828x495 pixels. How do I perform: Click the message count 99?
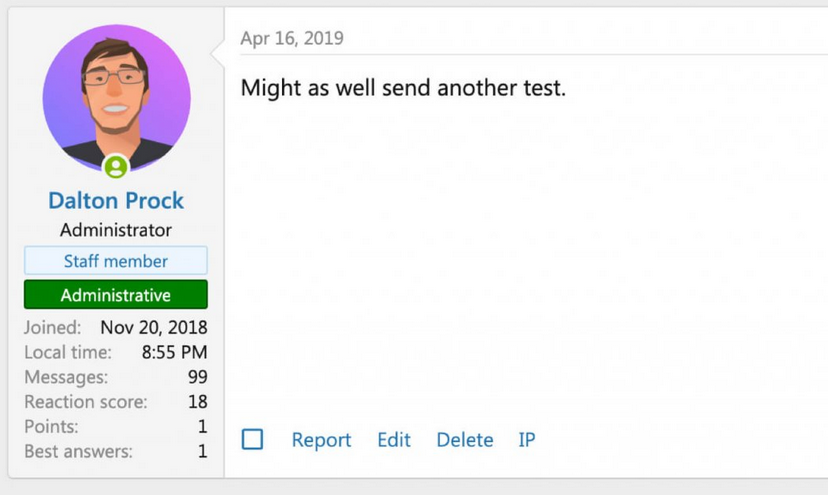click(x=197, y=377)
